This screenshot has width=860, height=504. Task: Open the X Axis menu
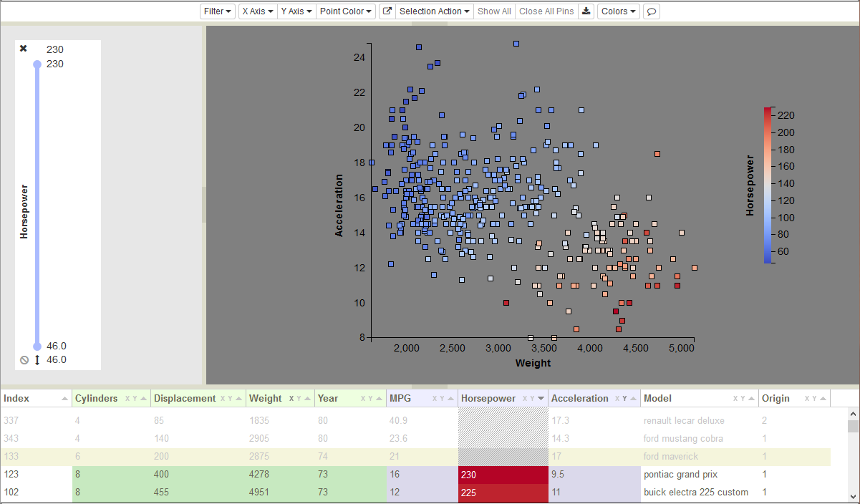pos(257,11)
